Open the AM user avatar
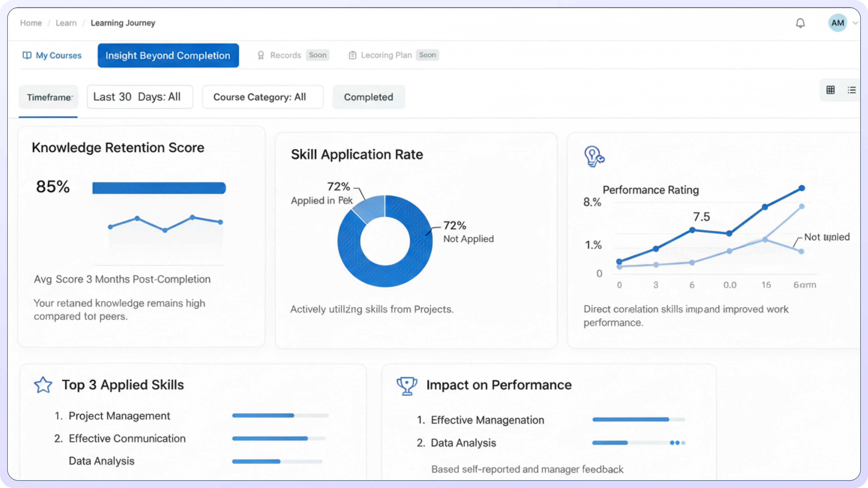Image resolution: width=868 pixels, height=488 pixels. (x=837, y=23)
